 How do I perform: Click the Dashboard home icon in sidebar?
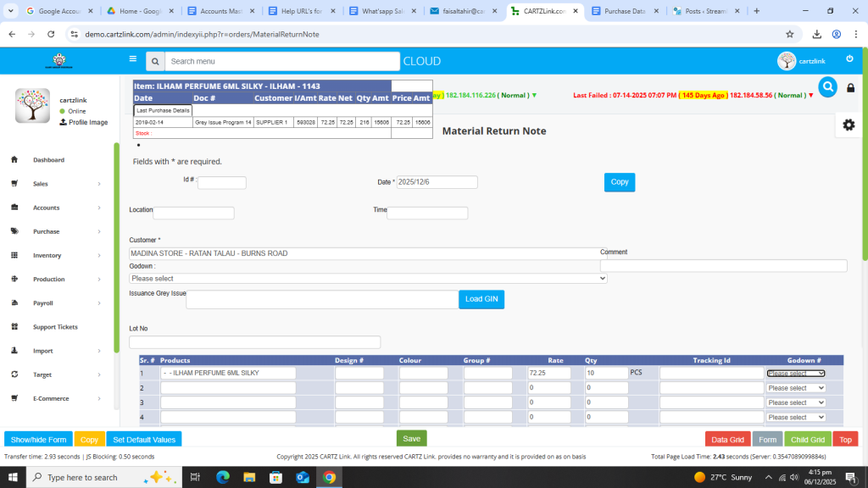pyautogui.click(x=14, y=160)
